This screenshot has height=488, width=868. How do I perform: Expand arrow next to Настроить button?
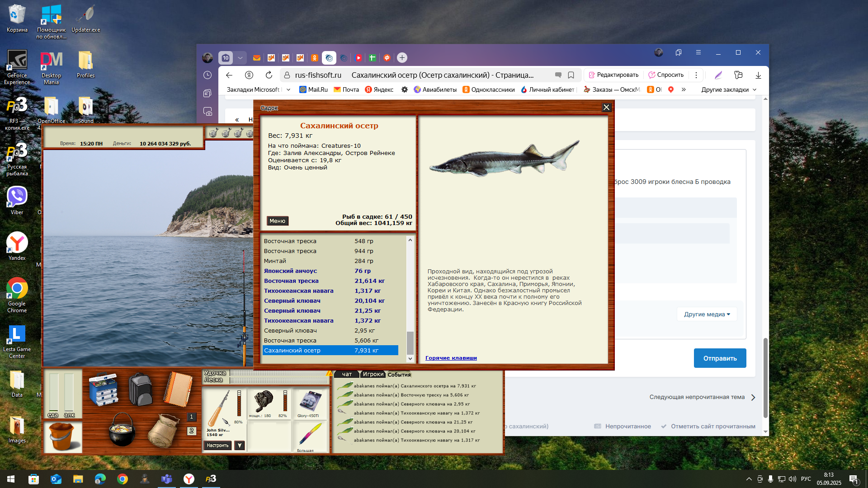240,446
